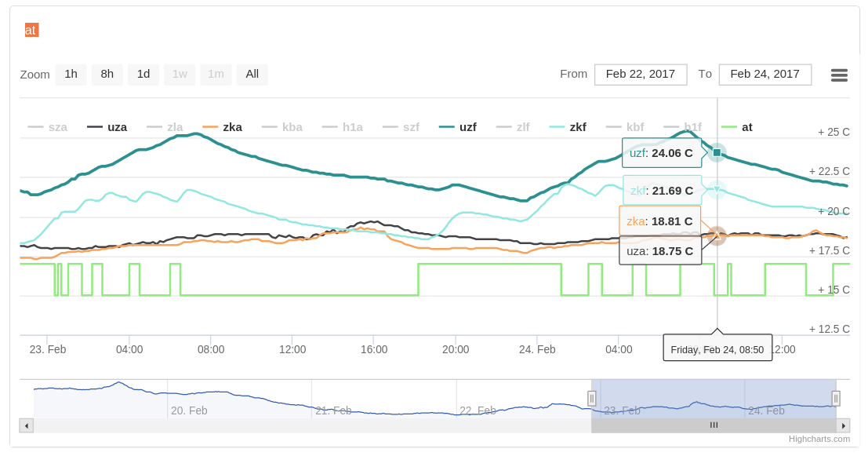
Task: Click the navigator right scroll arrow
Action: (x=843, y=425)
